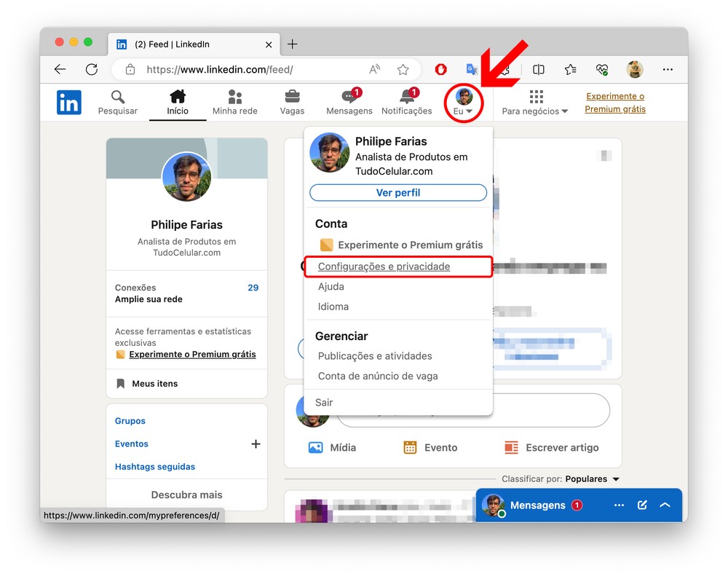This screenshot has height=576, width=728.
Task: Collapse the Eu profile menu
Action: [x=464, y=103]
